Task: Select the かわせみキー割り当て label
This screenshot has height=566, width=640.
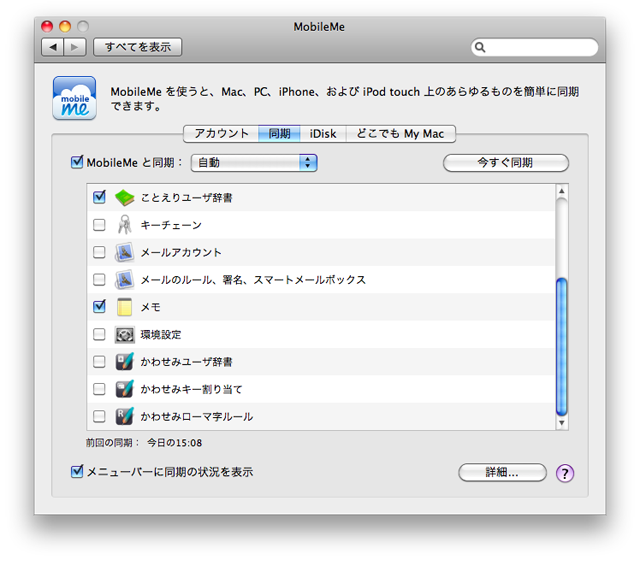Action: coord(191,389)
